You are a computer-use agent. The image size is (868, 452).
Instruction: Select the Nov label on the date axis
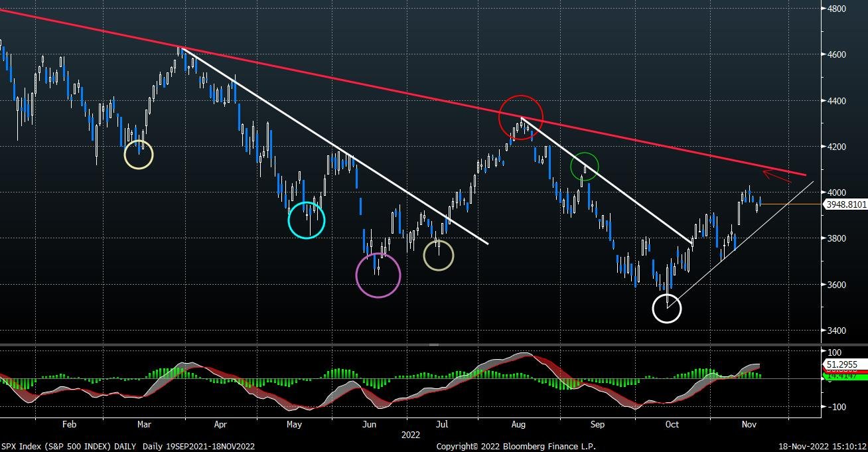[750, 424]
